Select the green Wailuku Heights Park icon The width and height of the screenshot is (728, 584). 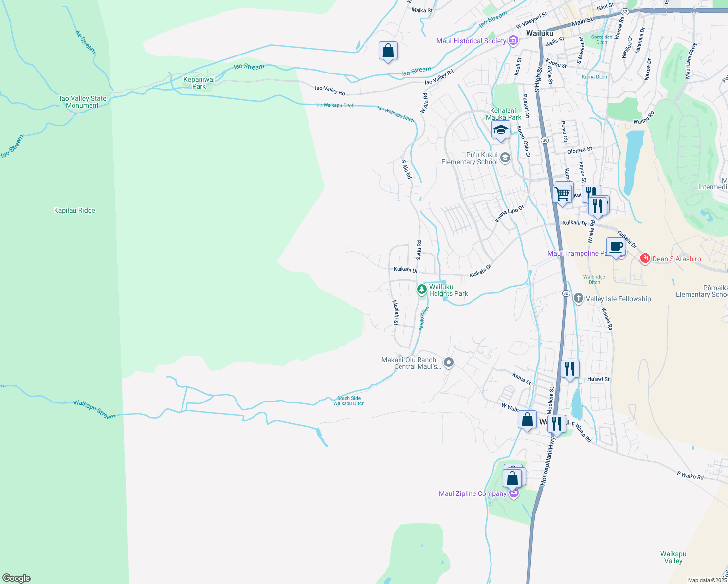[x=422, y=290]
